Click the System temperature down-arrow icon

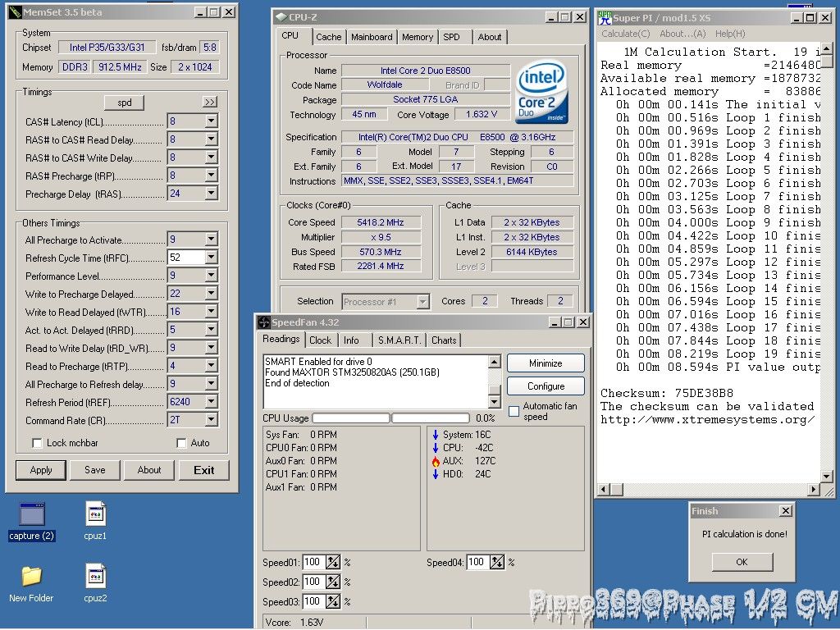click(436, 435)
